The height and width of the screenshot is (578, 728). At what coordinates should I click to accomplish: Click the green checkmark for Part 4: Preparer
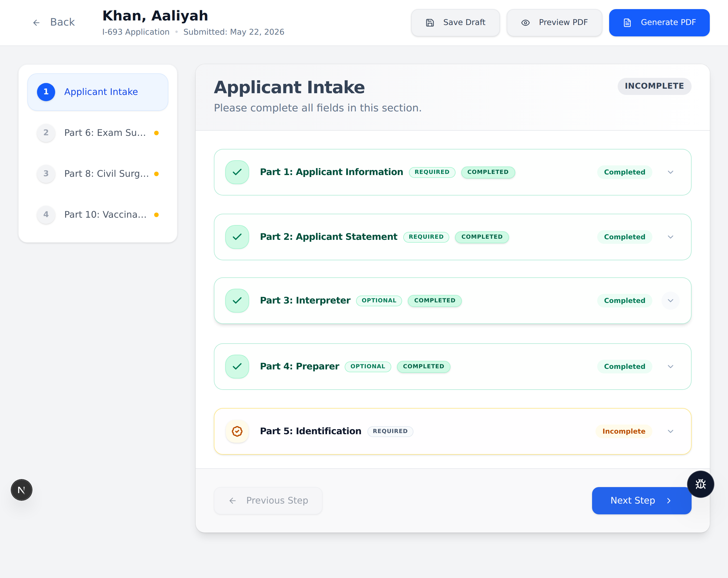click(x=237, y=367)
